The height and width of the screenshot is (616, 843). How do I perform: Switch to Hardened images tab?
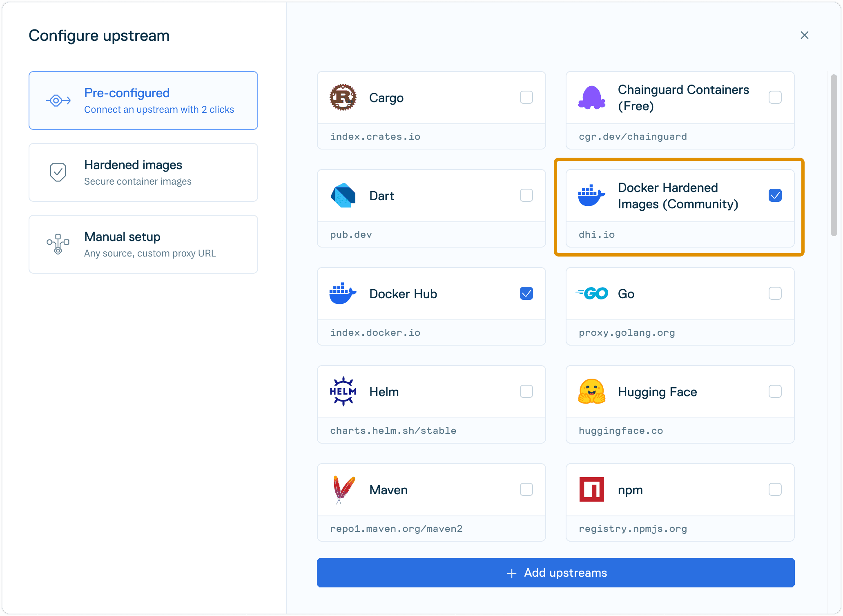coord(143,172)
